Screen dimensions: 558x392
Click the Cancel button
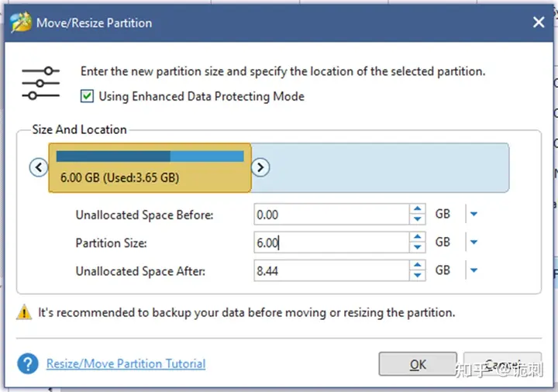coord(502,364)
